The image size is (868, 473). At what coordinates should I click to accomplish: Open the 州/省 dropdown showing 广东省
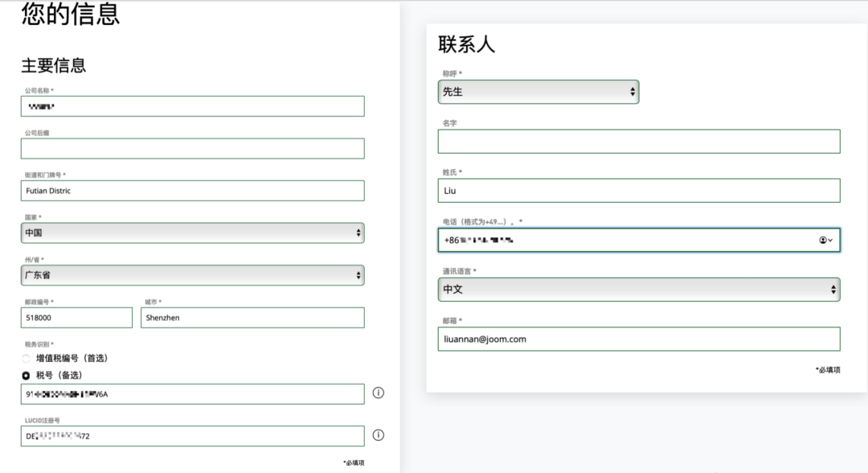pos(193,275)
